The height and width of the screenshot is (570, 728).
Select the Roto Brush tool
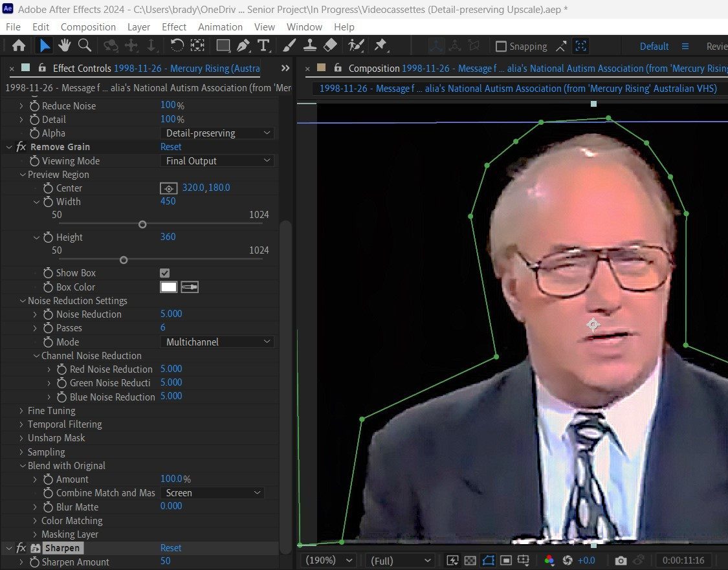[356, 45]
